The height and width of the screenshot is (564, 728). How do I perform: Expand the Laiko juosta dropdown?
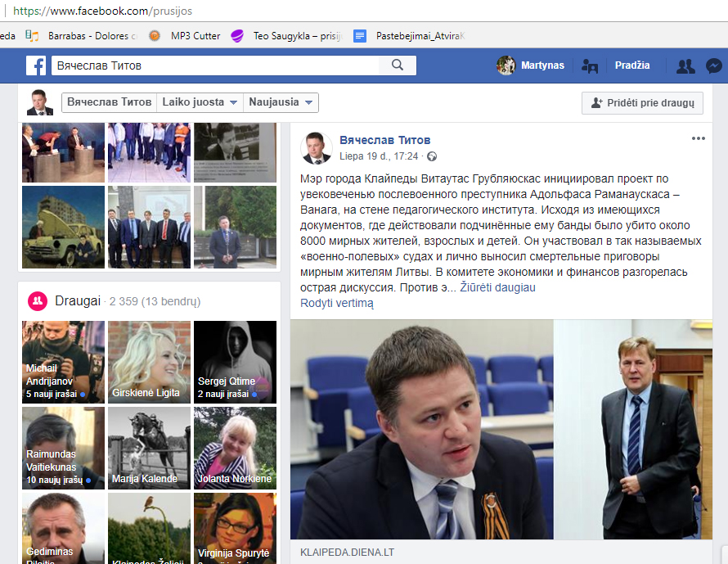(200, 102)
